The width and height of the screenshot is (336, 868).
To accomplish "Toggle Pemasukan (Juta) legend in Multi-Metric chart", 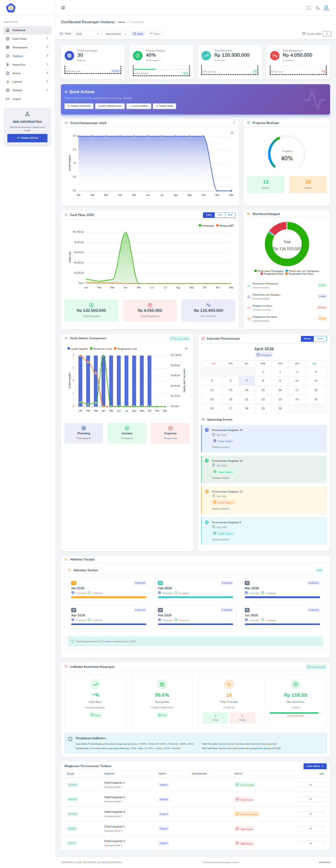I will tap(101, 349).
